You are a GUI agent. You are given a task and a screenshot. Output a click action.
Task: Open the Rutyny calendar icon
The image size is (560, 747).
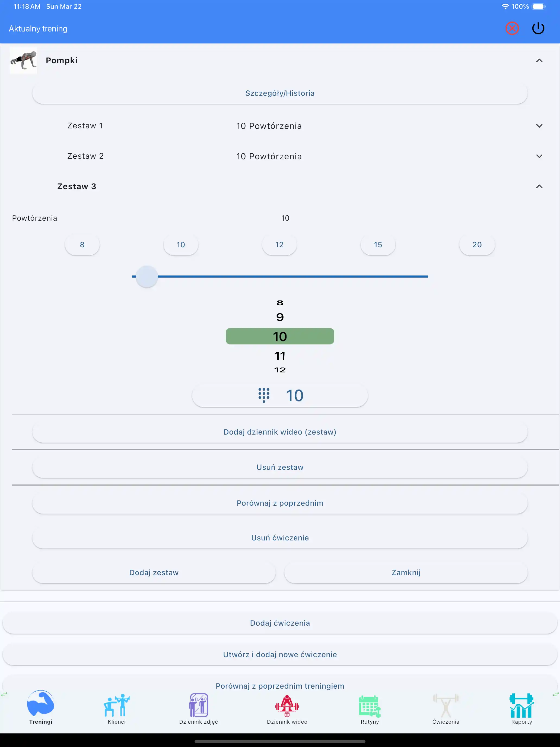pos(370,706)
